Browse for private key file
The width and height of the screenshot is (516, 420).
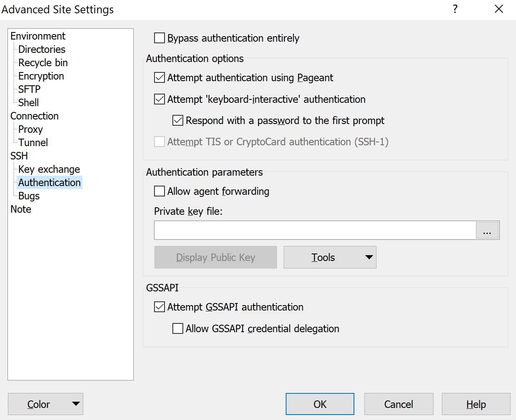487,230
